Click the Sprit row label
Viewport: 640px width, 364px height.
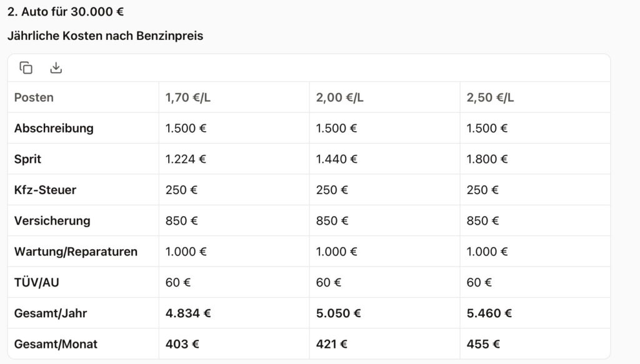(x=29, y=159)
